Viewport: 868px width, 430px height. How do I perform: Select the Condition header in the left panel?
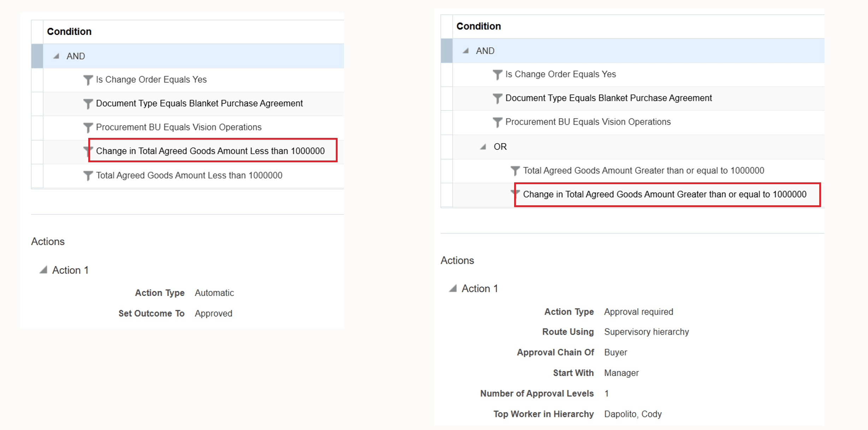coord(69,31)
